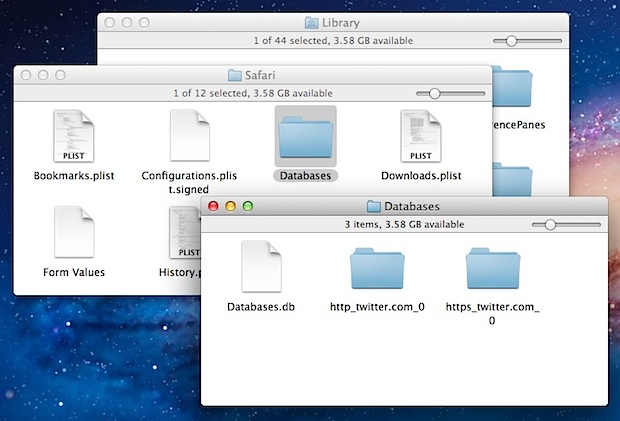Click the Library folder proxy icon in title bar
620x421 pixels.
[x=312, y=23]
